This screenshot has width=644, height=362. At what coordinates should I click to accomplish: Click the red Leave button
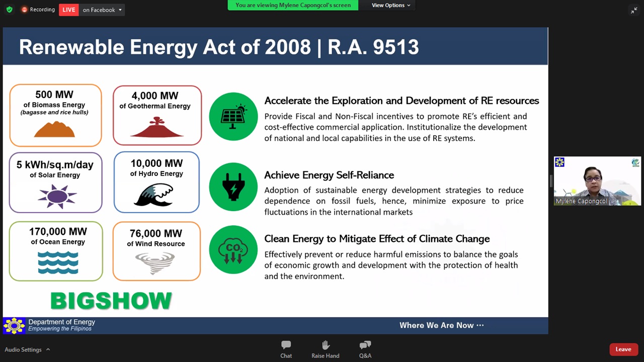click(623, 349)
